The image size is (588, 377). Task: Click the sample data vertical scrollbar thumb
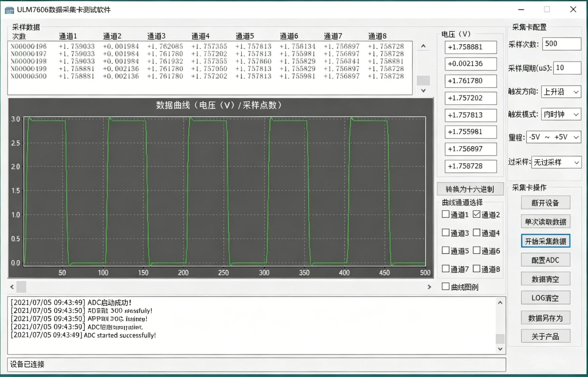click(423, 81)
